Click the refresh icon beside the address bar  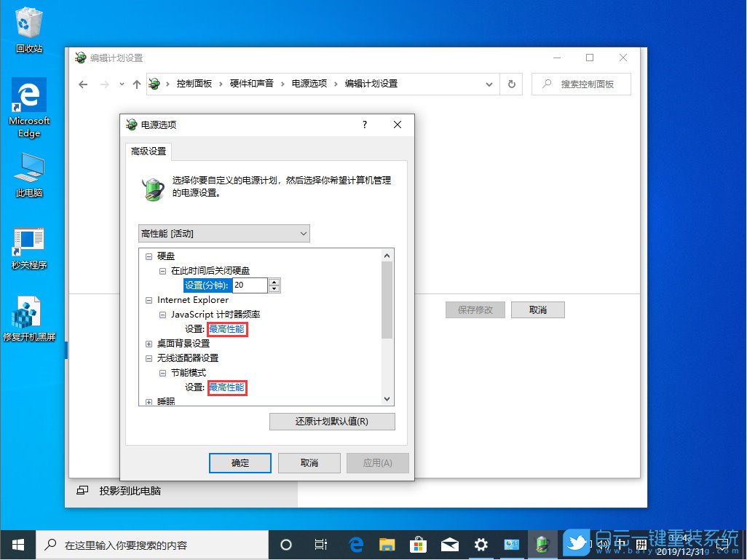pyautogui.click(x=511, y=84)
